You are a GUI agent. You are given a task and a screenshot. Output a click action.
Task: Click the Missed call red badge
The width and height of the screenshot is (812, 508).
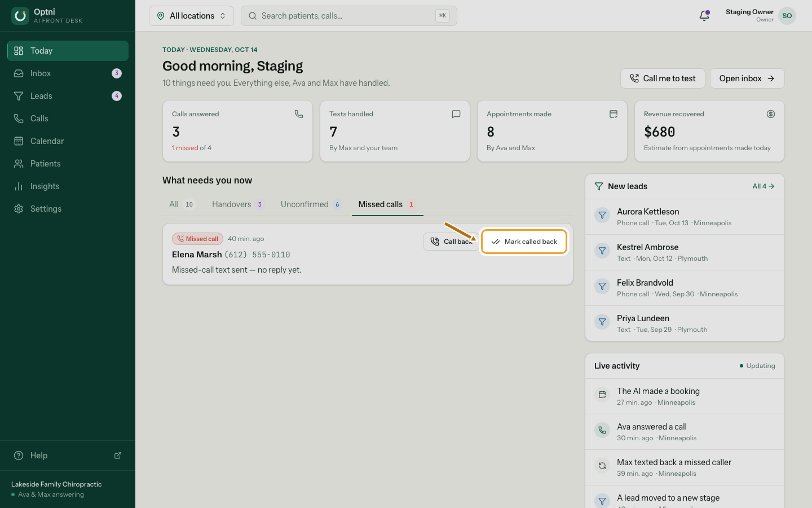point(197,239)
